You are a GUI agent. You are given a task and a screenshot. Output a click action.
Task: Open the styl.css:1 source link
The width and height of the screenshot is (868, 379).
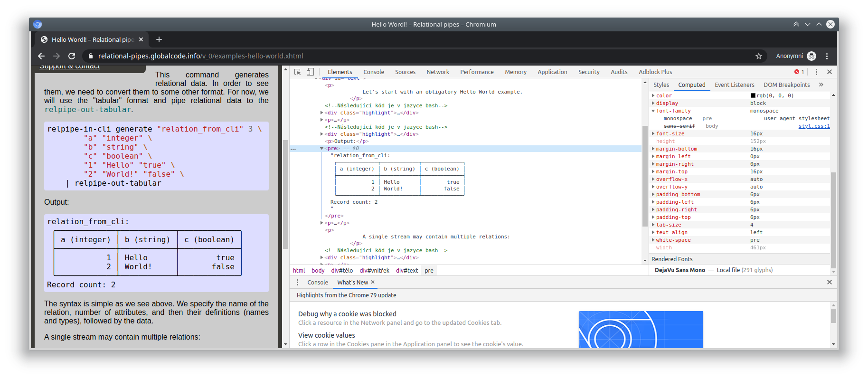tap(814, 126)
